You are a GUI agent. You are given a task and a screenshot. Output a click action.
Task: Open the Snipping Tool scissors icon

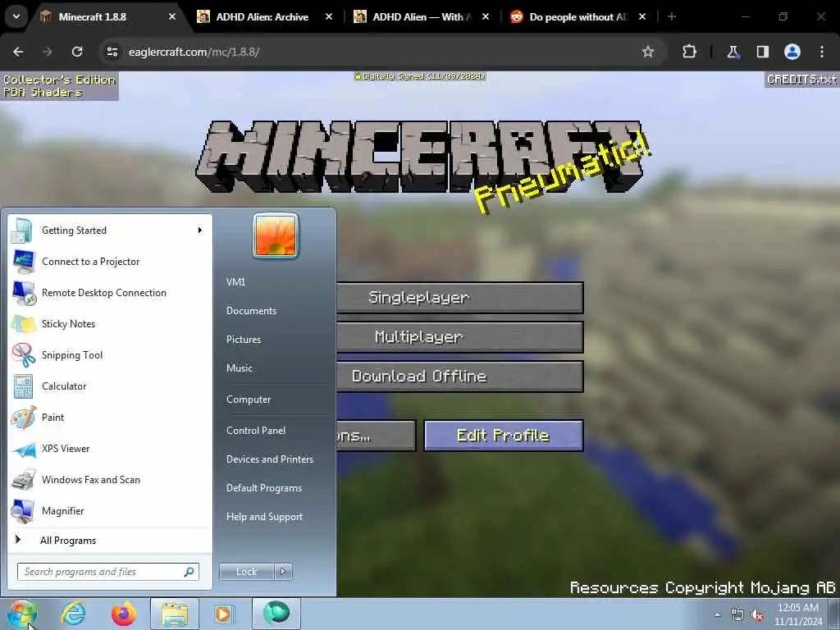click(x=22, y=354)
